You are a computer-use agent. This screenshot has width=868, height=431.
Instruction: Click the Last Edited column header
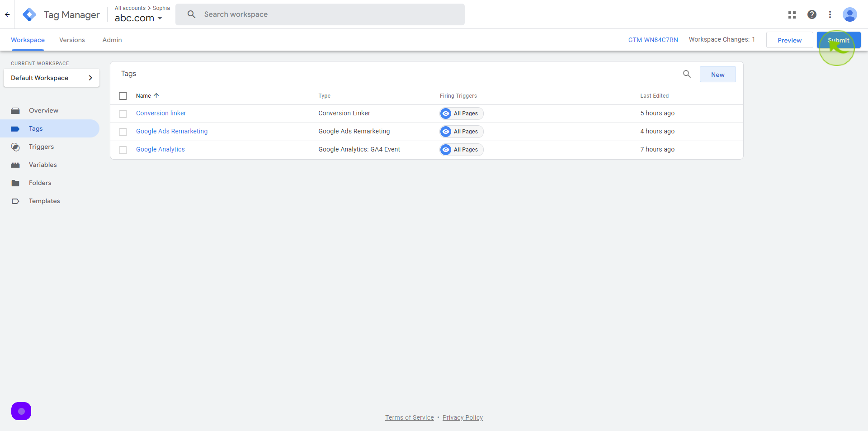click(654, 96)
